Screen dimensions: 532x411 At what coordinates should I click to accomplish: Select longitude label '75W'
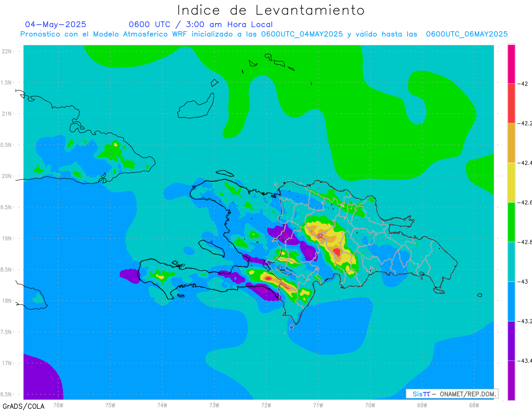click(110, 405)
